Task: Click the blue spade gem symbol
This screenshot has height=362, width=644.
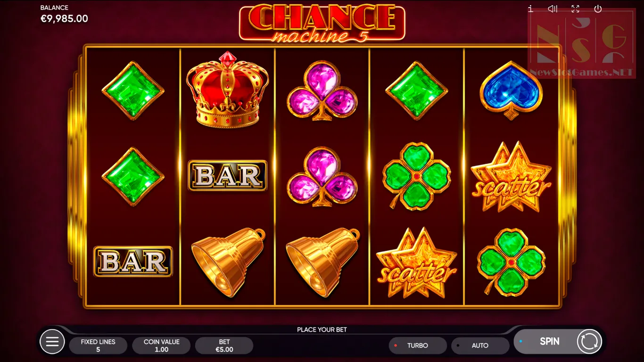Action: 511,90
